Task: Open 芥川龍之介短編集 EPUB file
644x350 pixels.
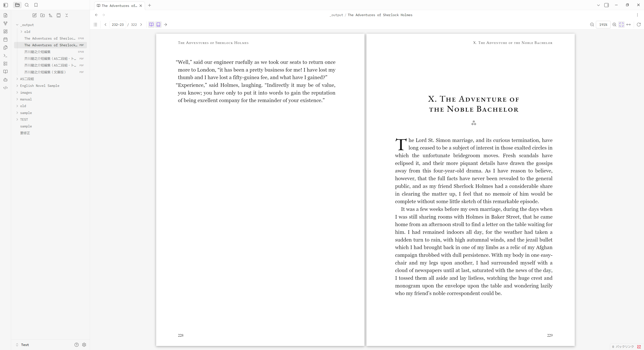Action: pos(50,52)
